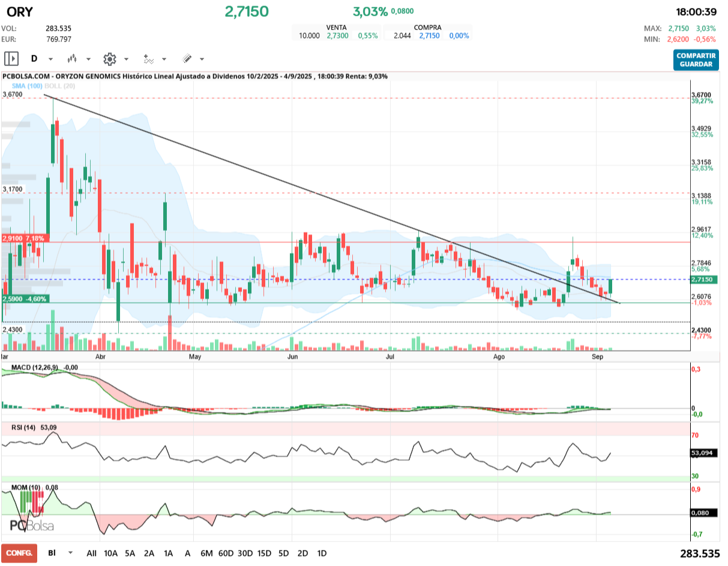Screen dimensions: 728x566
Task: Toggle the side panel icon
Action: [11, 59]
